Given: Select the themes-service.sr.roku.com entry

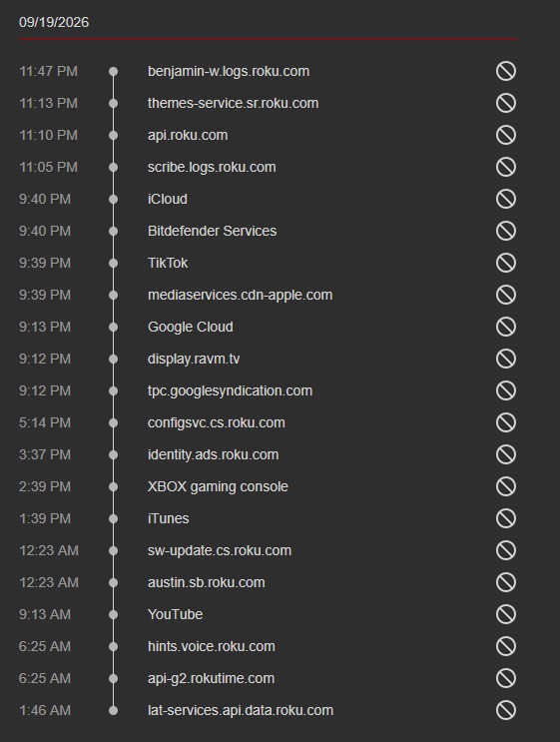Looking at the screenshot, I should (x=233, y=103).
